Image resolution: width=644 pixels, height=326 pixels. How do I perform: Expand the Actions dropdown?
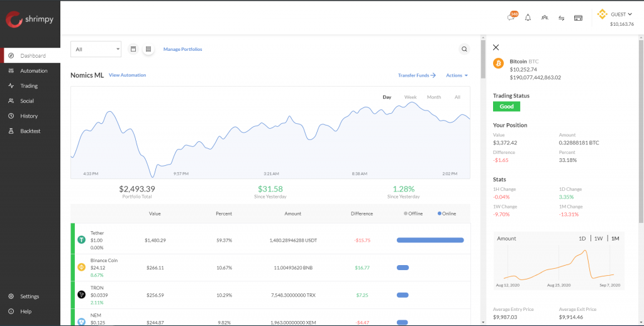coord(457,75)
